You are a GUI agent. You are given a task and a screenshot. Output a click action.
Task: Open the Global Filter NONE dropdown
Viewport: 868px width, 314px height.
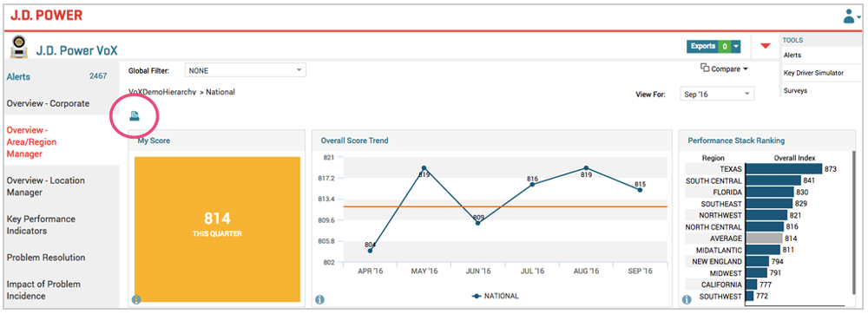pyautogui.click(x=245, y=70)
